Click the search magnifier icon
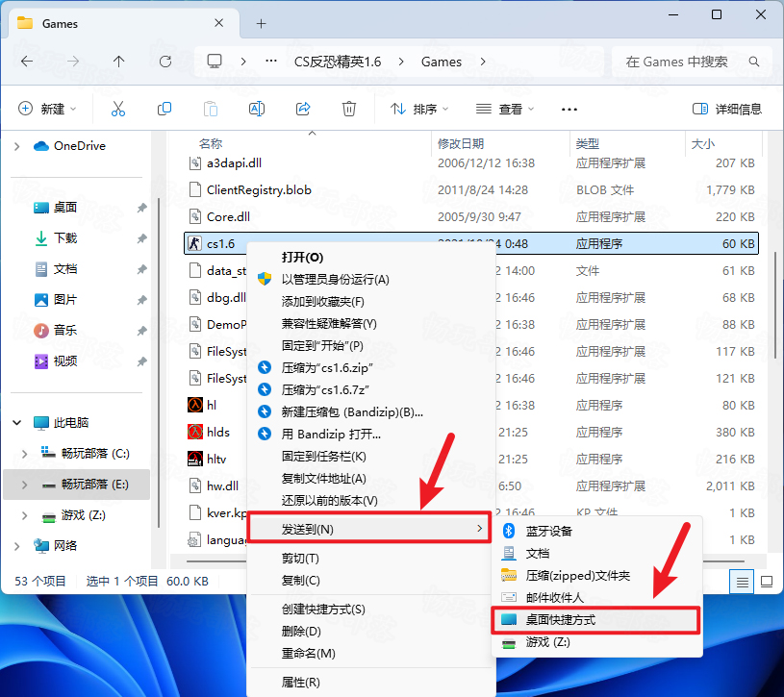This screenshot has width=784, height=697. click(754, 62)
